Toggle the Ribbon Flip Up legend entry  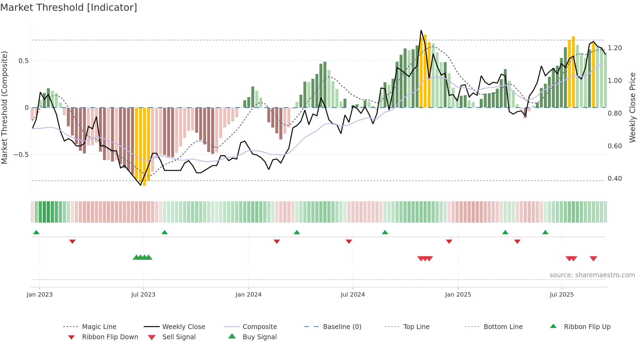click(580, 327)
